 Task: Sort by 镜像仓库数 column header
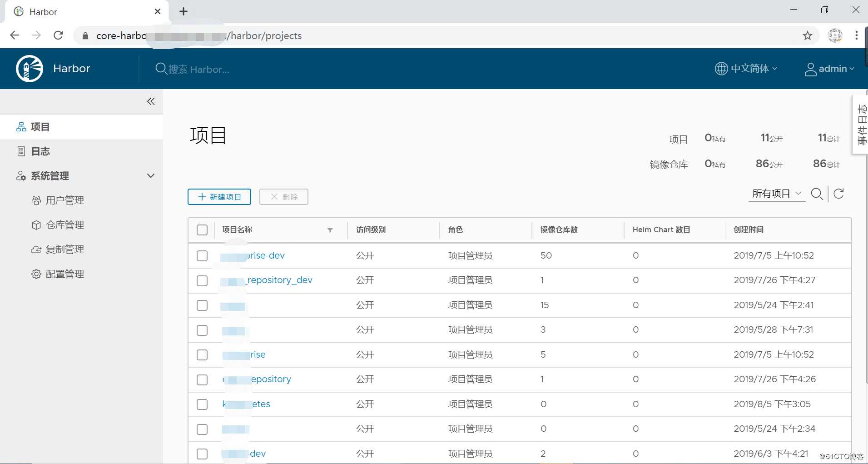(x=559, y=230)
